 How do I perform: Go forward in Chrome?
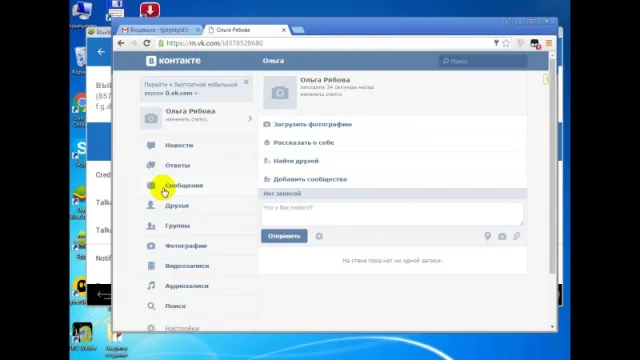tap(133, 43)
